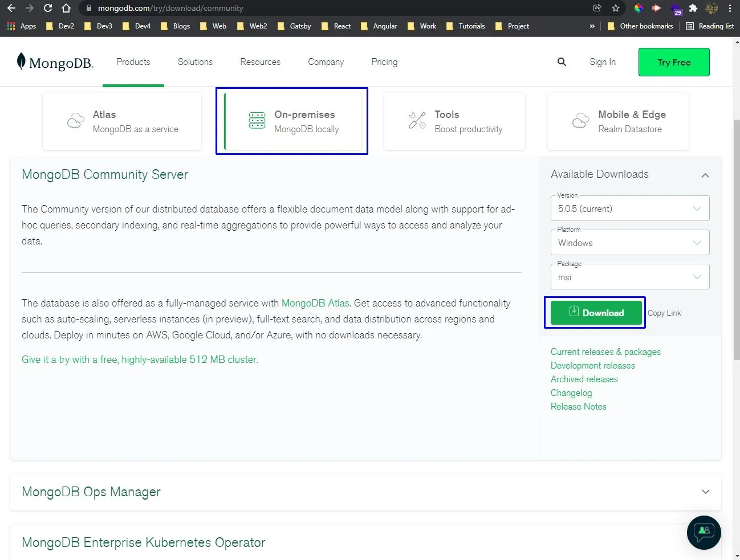740x560 pixels.
Task: Click the MongoDB Community Server heading
Action: coord(105,174)
